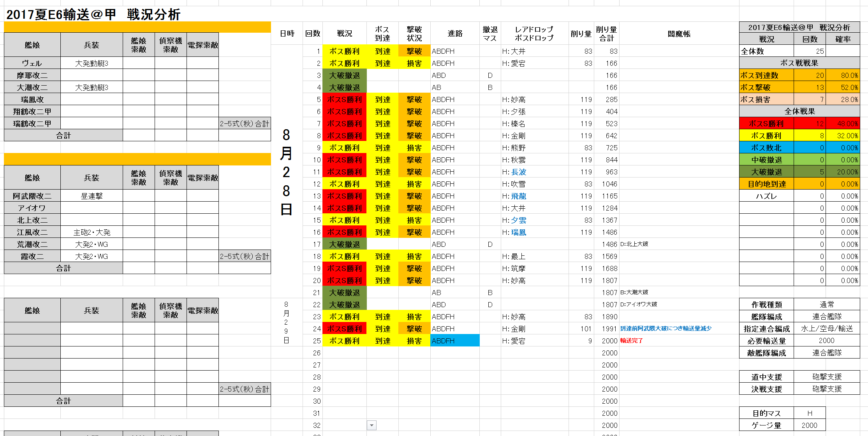The width and height of the screenshot is (868, 436).
Task: Click the ゲージ量 value cell showing 2000
Action: (x=809, y=425)
